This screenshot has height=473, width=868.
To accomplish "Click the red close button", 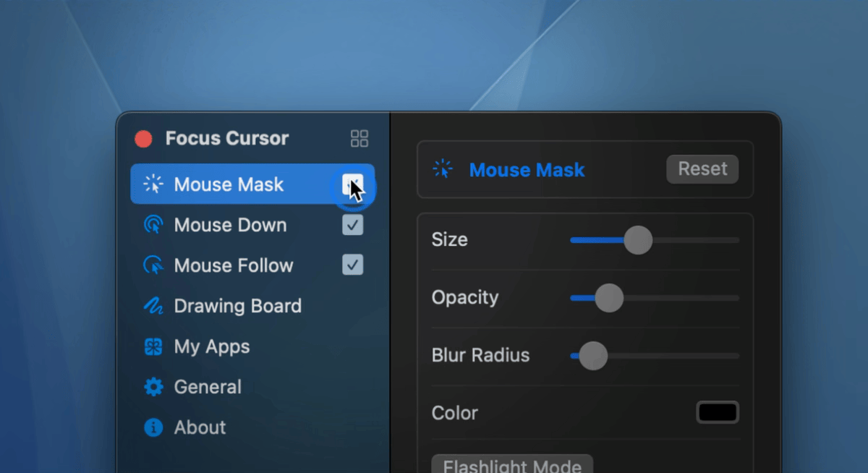I will pos(144,139).
